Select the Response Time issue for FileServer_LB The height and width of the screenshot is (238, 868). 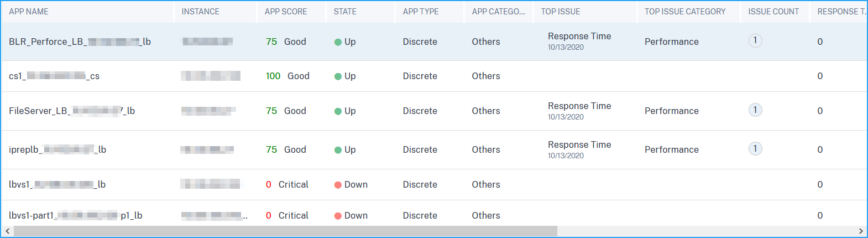[579, 106]
